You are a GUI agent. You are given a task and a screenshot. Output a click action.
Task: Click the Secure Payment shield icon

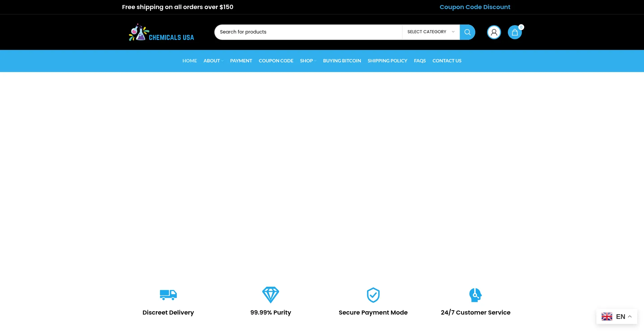click(x=373, y=295)
